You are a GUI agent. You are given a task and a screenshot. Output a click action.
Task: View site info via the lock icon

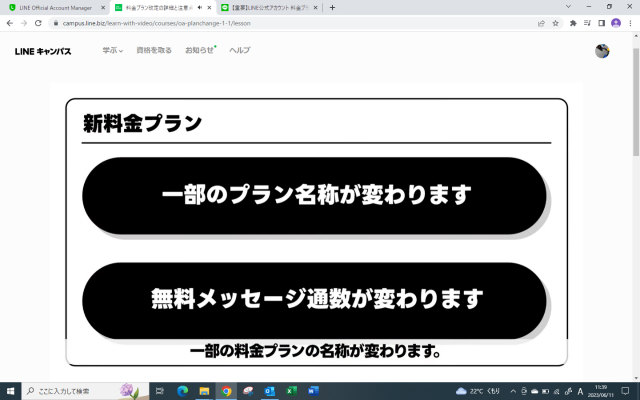56,23
